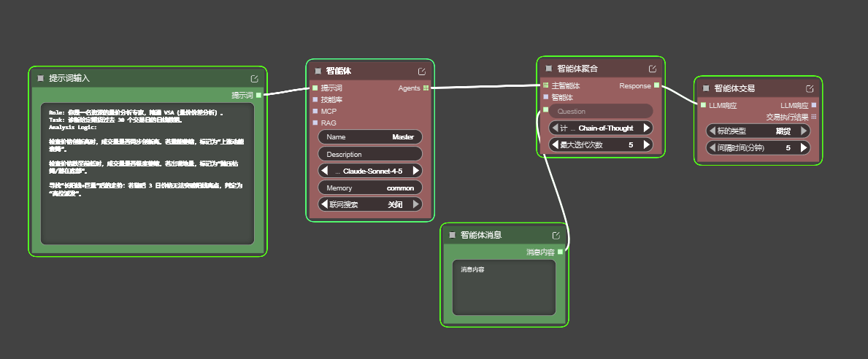Click right arrow of Claude-Sonnet-4-5 model selector

tap(416, 171)
